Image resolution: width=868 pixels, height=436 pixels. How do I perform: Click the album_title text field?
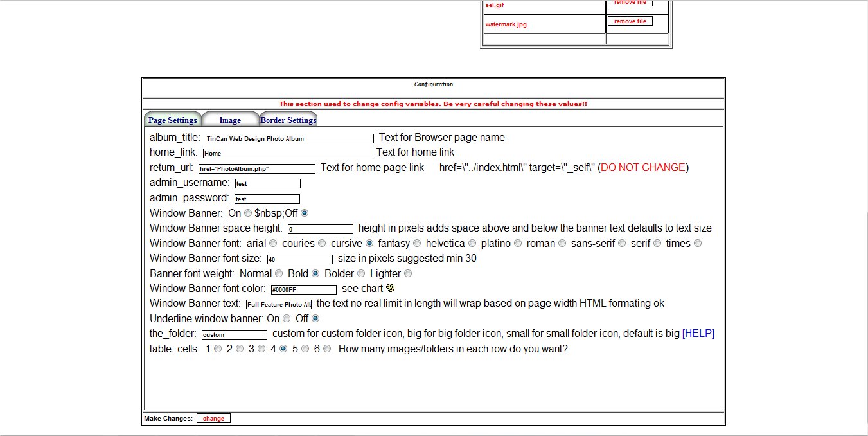point(289,138)
